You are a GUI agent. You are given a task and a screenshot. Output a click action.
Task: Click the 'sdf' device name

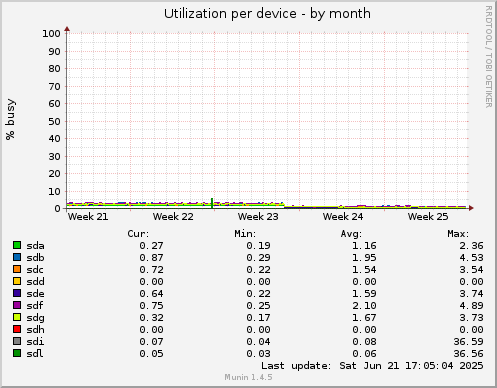coord(35,306)
